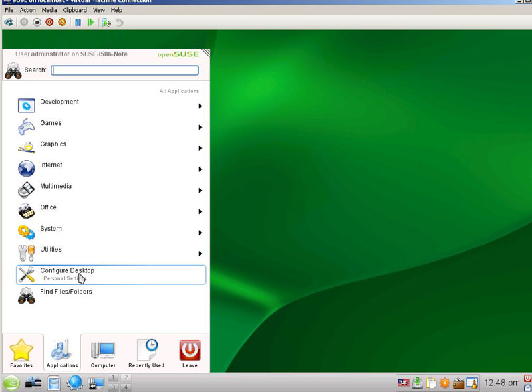Click the orange Save state toolbar icon
The height and width of the screenshot is (392, 532).
pos(62,23)
